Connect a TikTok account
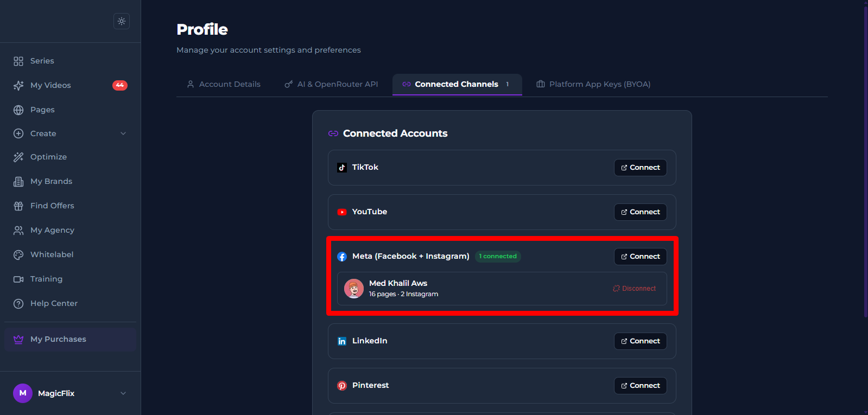This screenshot has height=415, width=868. 641,168
